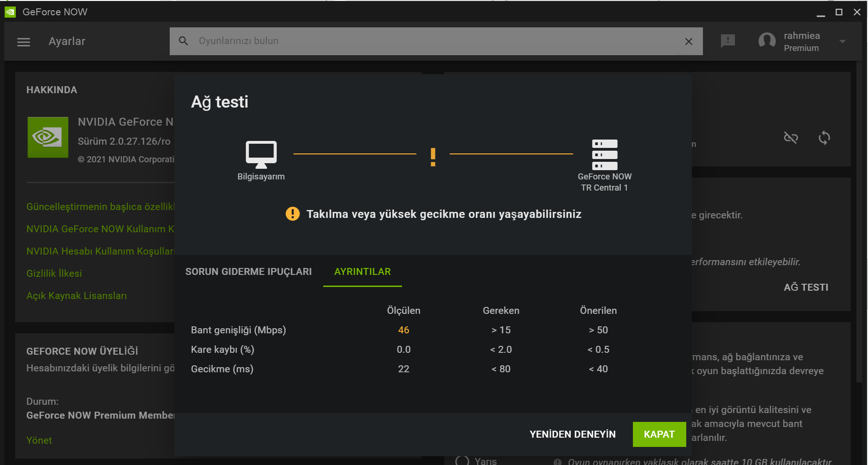Image resolution: width=868 pixels, height=465 pixels.
Task: Click the Yönet membership link
Action: (x=39, y=440)
